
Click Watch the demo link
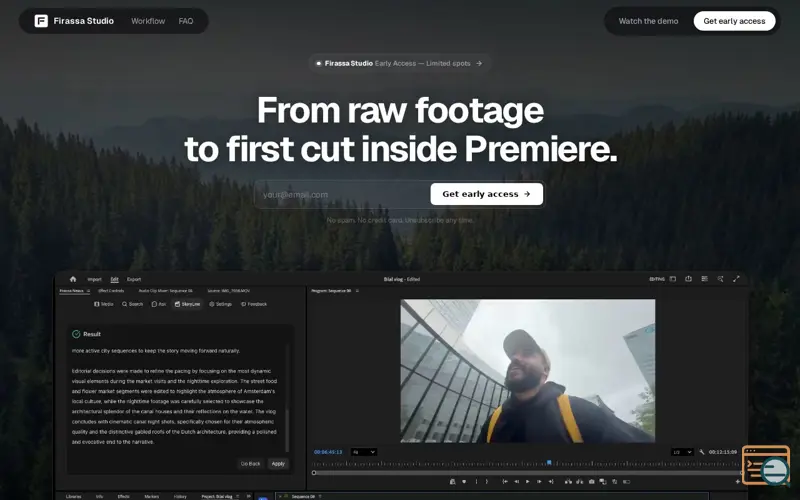click(x=648, y=21)
